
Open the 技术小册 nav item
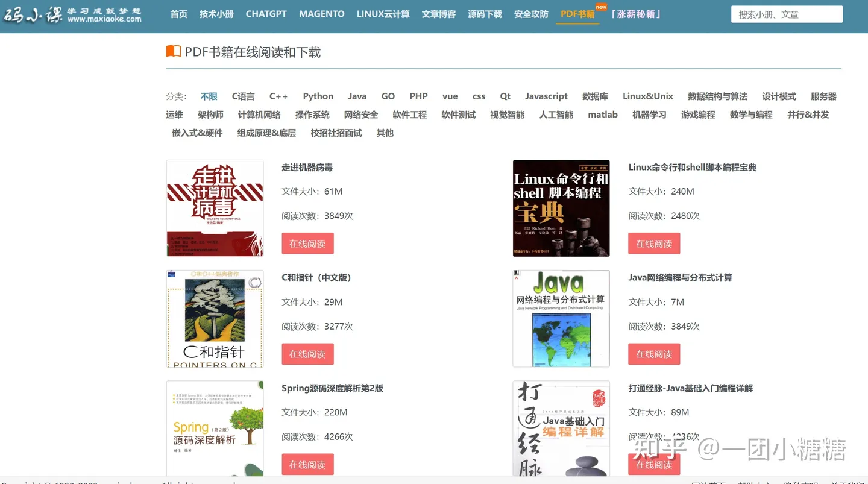coord(216,14)
